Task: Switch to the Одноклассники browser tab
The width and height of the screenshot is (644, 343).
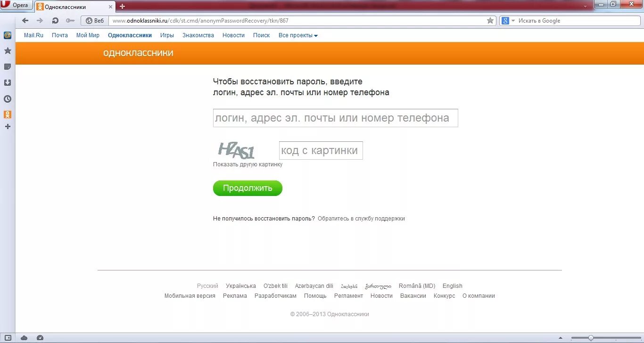Action: (x=75, y=7)
